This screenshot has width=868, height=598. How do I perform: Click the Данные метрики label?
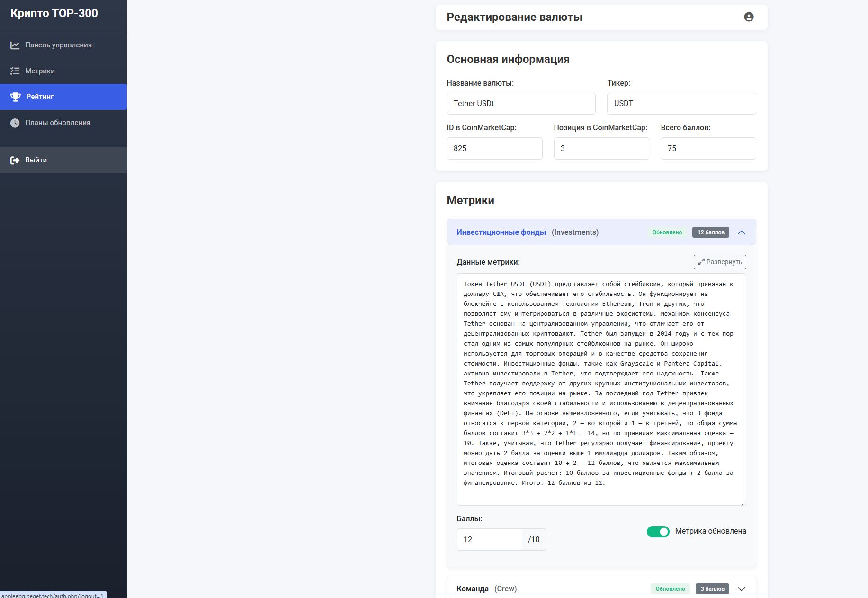pyautogui.click(x=488, y=262)
